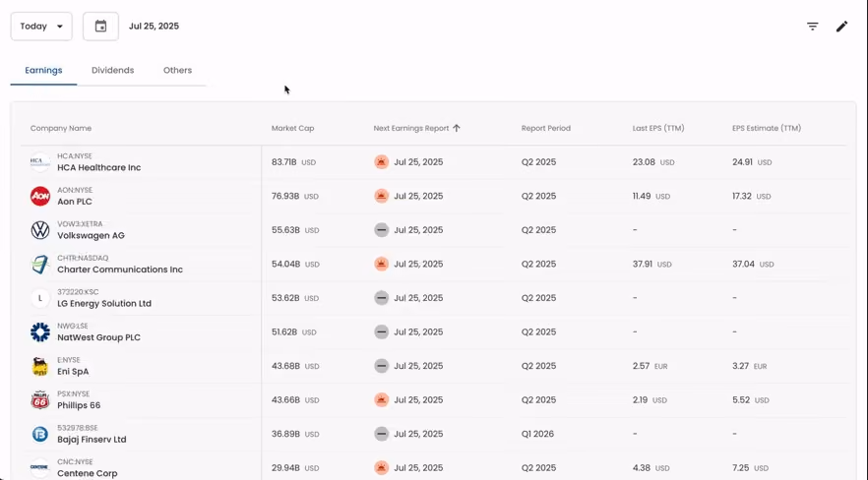Screen dimensions: 868x480
Task: Click the Volkswagen AG logo
Action: [39, 230]
